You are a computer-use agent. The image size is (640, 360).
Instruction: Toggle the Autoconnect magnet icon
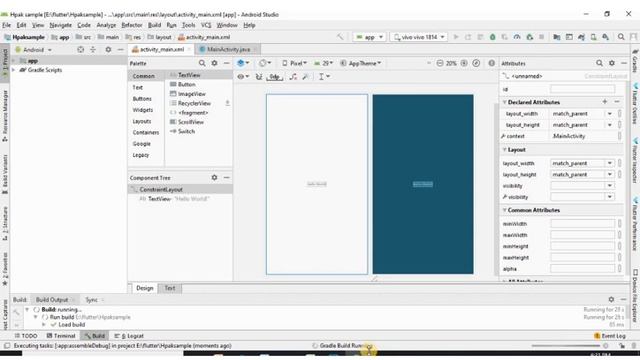point(259,76)
